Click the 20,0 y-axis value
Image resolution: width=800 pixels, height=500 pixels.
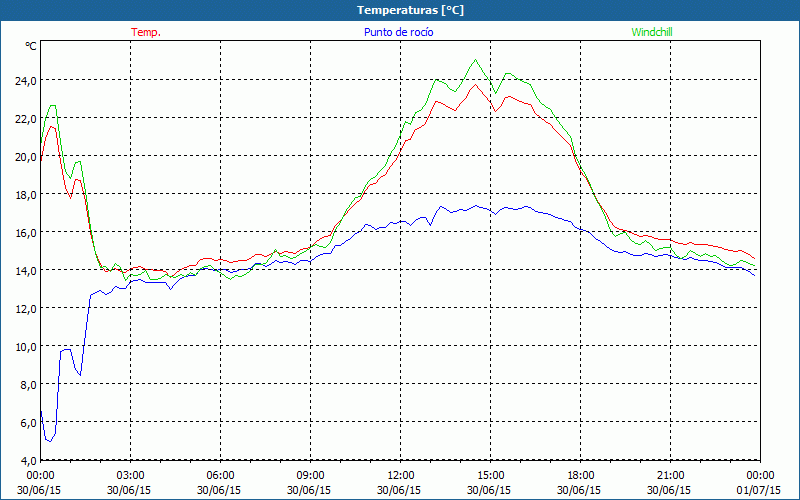coord(26,157)
